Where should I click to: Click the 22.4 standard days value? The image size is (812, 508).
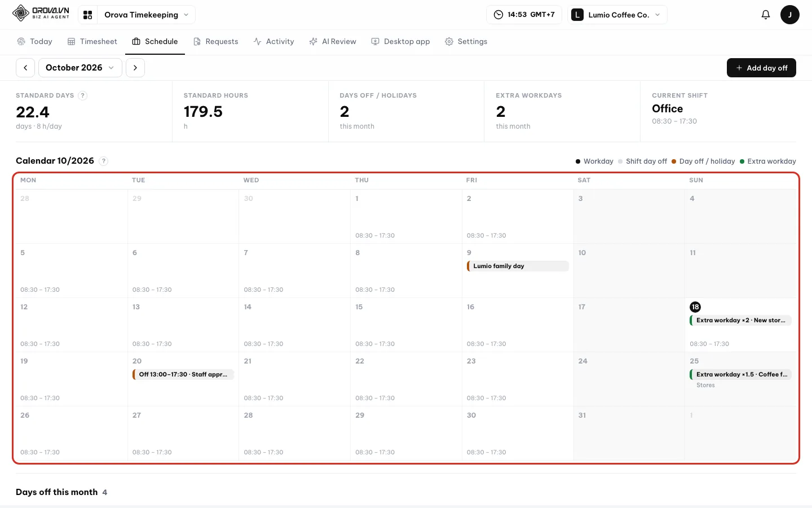33,112
